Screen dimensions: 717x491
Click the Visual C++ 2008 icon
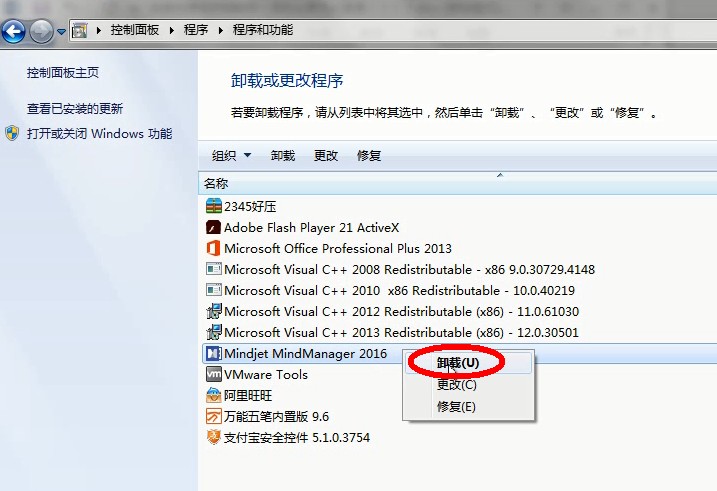coord(214,269)
